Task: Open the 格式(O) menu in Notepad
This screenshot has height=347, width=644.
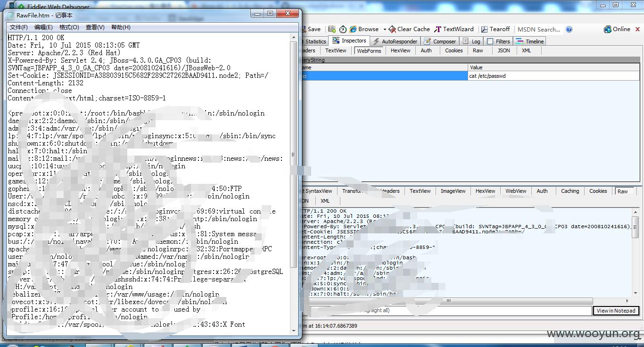Action: (x=69, y=27)
